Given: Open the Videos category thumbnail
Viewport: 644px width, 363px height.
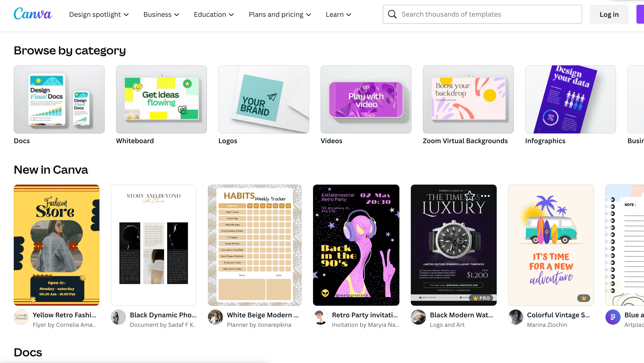Looking at the screenshot, I should click(x=366, y=99).
